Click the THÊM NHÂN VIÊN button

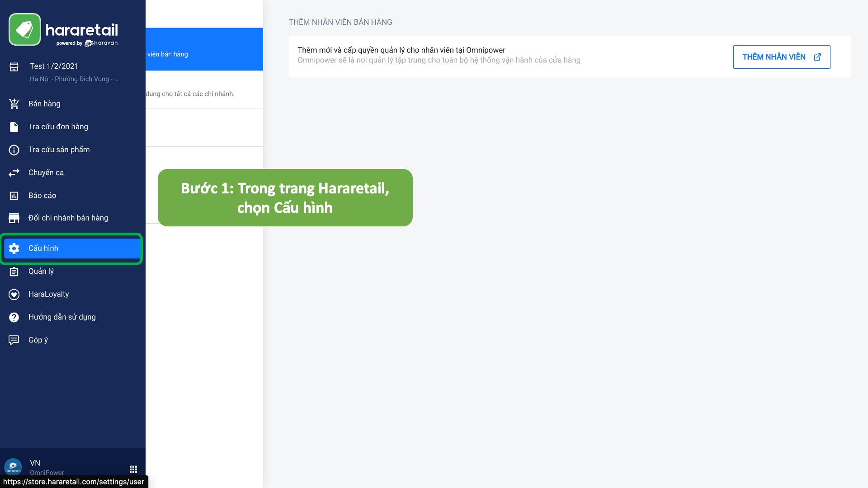tap(782, 57)
